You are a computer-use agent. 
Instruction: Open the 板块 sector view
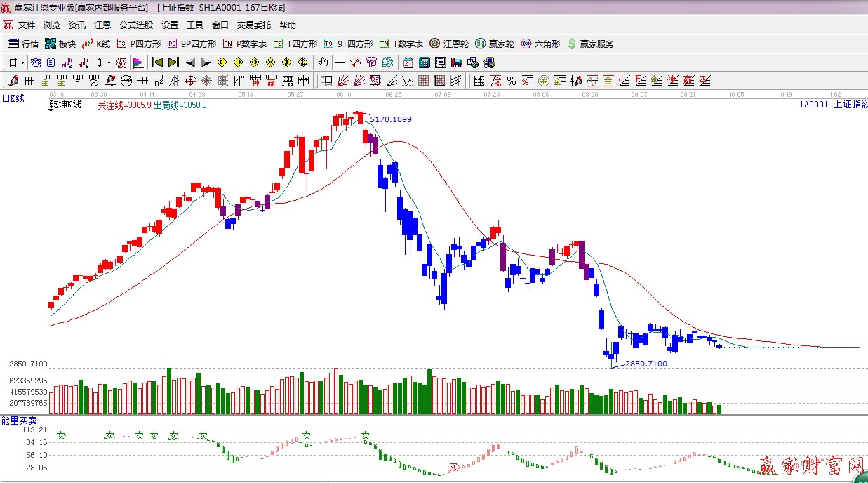(60, 44)
